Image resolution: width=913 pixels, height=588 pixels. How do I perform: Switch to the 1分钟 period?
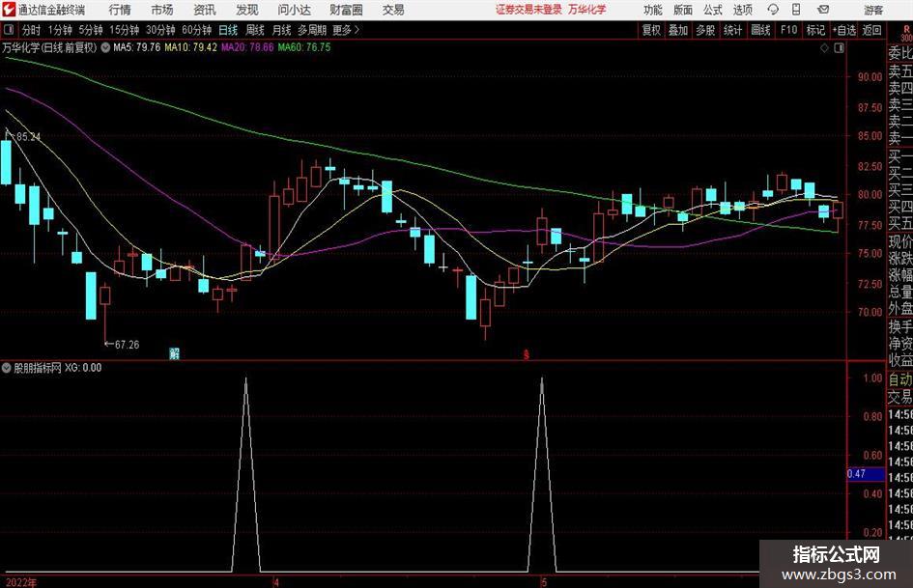[x=60, y=30]
